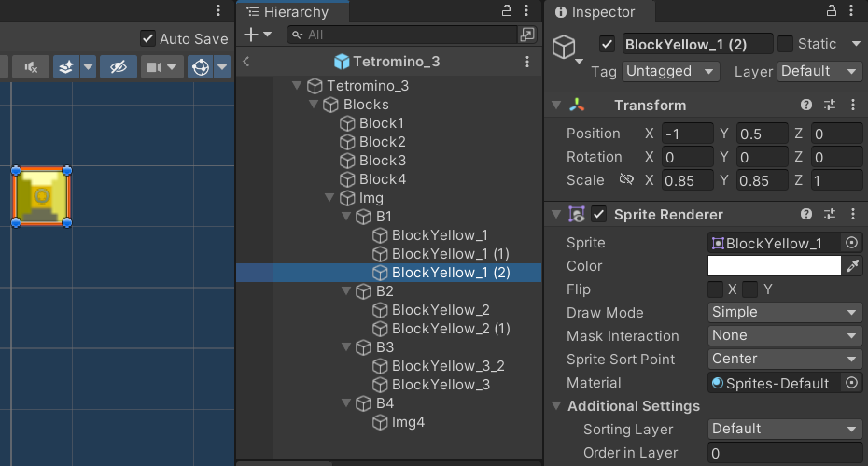Open Sprite Renderer preset settings icon
868x466 pixels.
point(829,215)
